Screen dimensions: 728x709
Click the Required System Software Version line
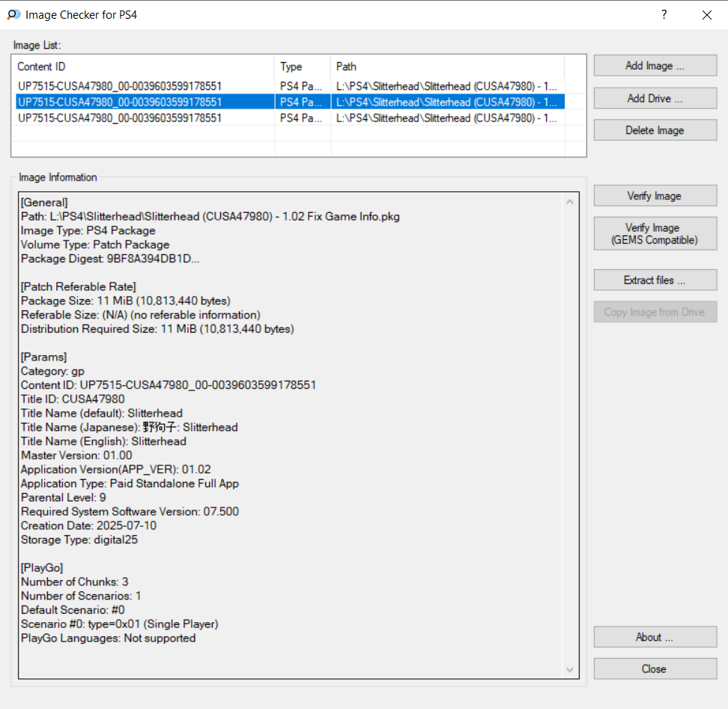130,512
